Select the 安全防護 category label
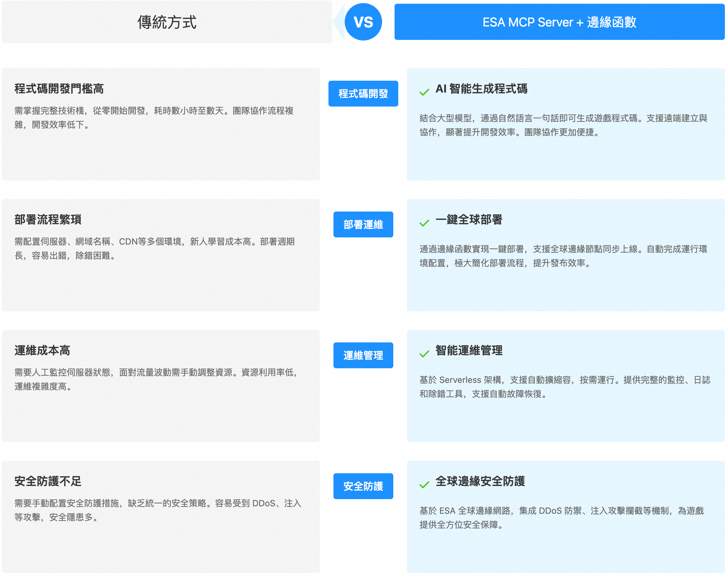This screenshot has width=728, height=577. 363,486
